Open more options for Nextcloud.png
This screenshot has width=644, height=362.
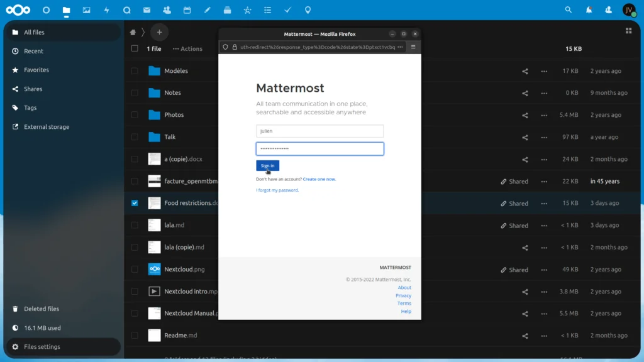tap(544, 270)
